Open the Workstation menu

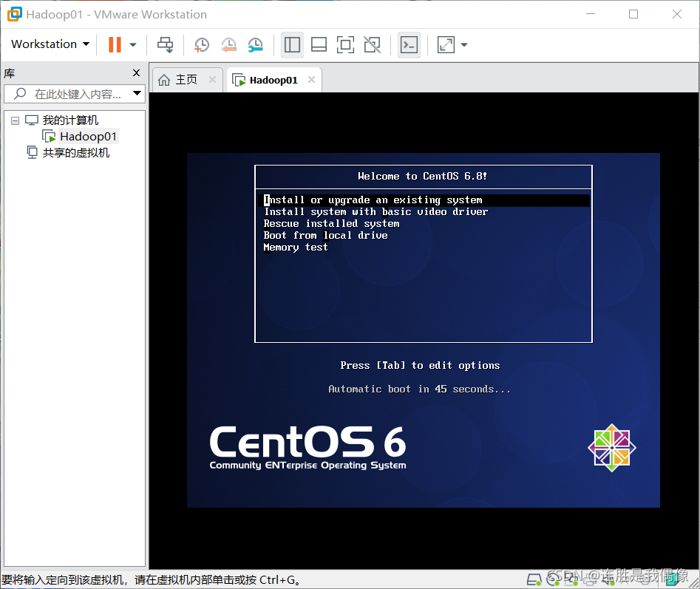[x=50, y=44]
